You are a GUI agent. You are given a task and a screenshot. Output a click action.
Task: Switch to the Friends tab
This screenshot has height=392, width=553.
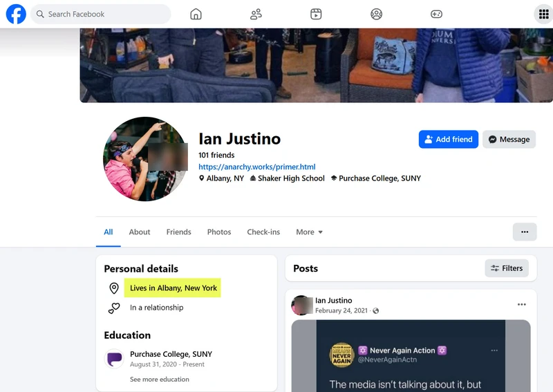tap(178, 232)
